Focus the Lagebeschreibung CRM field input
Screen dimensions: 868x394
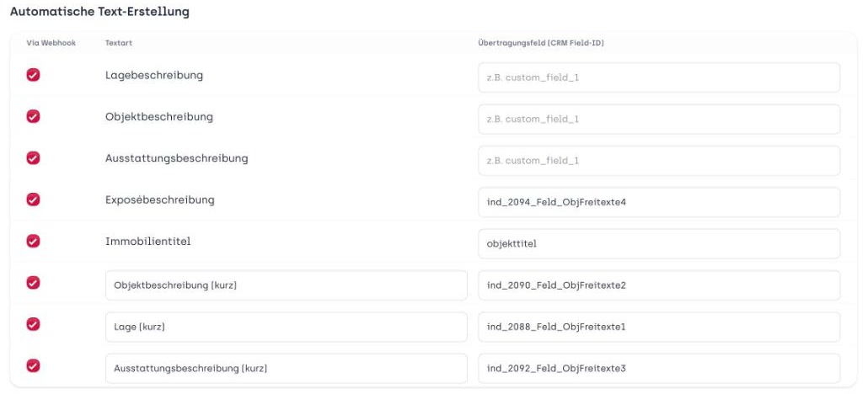[659, 77]
